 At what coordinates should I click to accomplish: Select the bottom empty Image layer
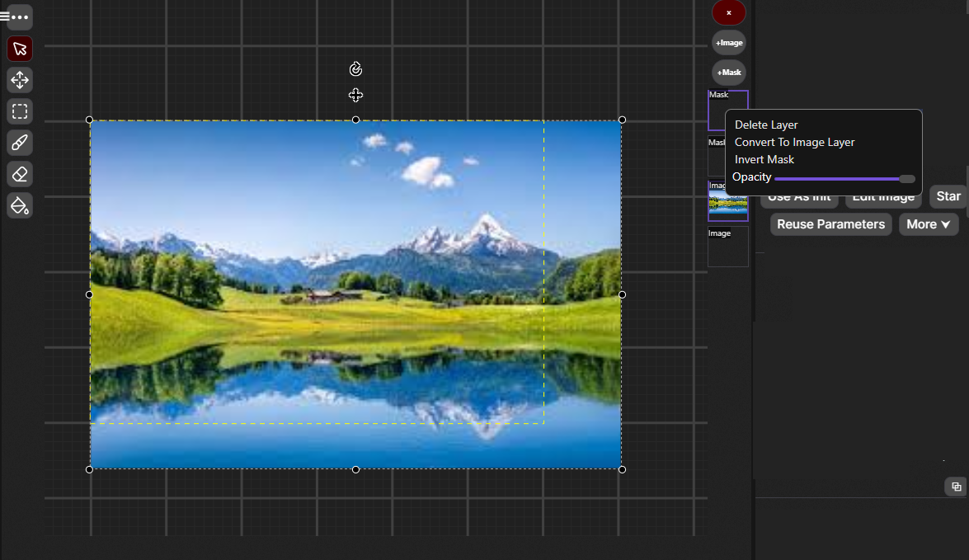(x=728, y=247)
